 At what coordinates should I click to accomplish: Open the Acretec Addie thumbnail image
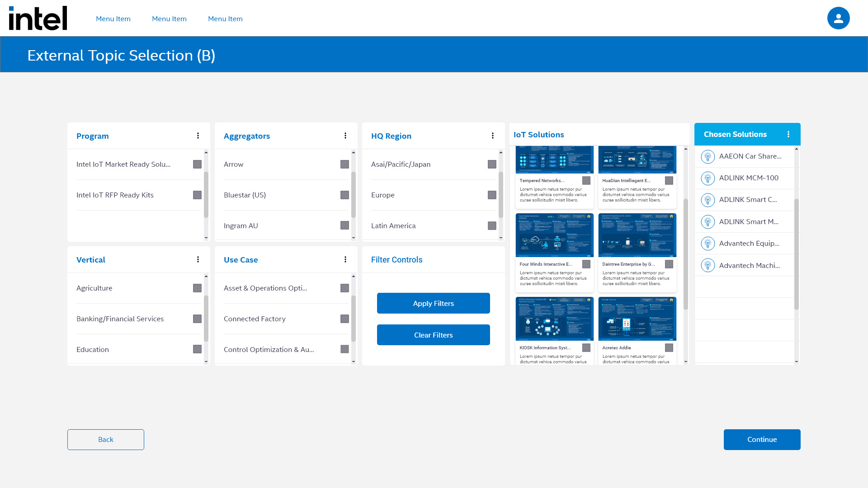[637, 319]
